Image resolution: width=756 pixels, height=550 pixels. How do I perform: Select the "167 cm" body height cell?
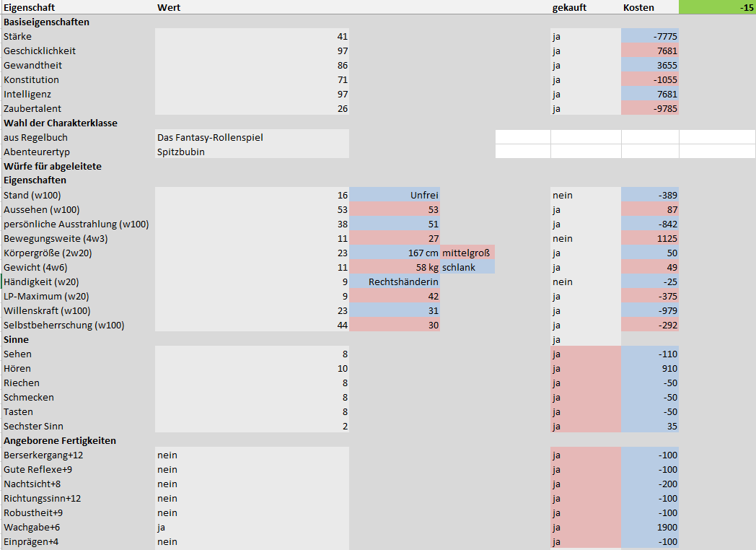pyautogui.click(x=395, y=253)
